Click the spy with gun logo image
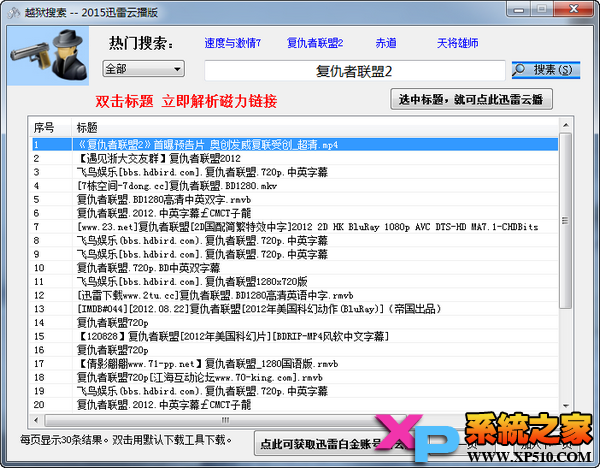The height and width of the screenshot is (468, 600). [48, 55]
